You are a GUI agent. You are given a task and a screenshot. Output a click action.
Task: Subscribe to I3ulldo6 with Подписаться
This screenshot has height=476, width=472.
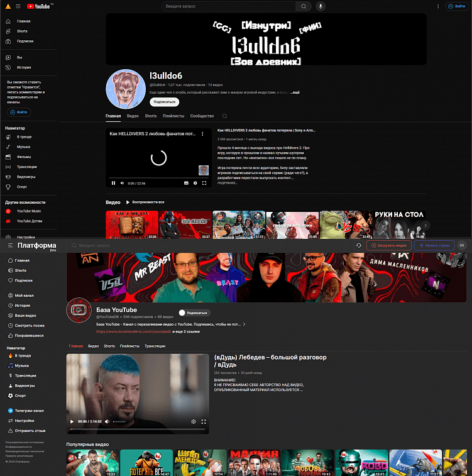coord(165,102)
